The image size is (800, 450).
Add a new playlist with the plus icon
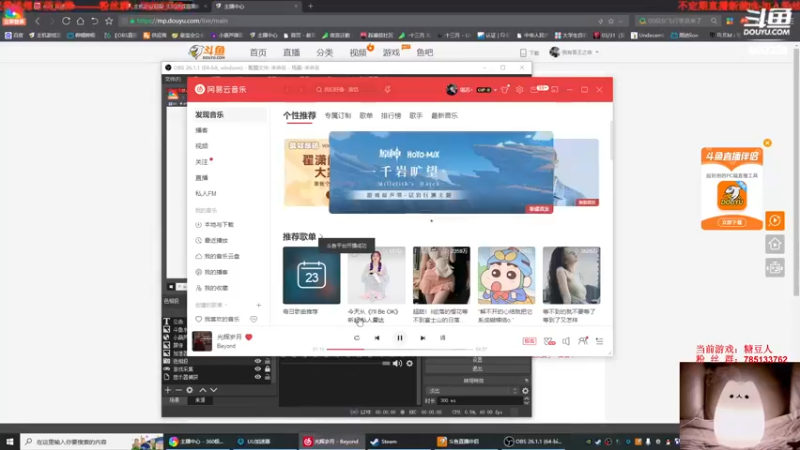tap(259, 305)
